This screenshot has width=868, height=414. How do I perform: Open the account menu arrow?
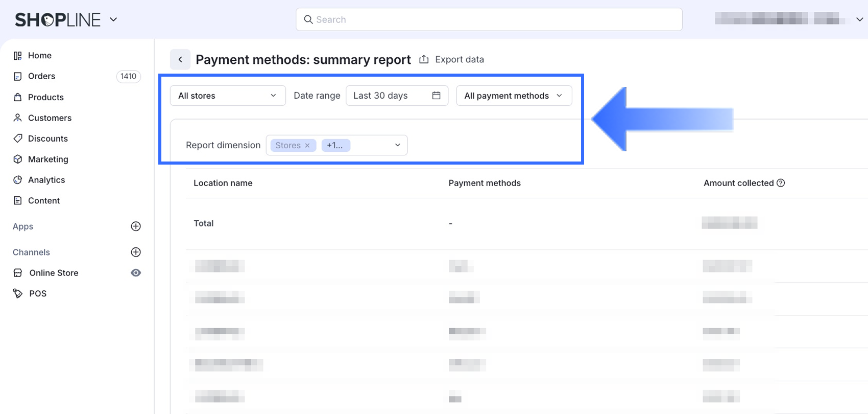tap(859, 19)
